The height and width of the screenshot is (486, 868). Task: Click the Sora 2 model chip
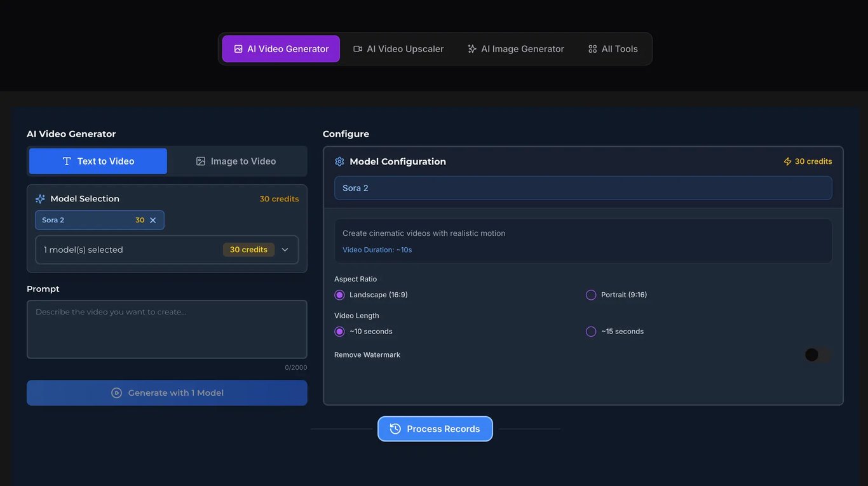coord(100,220)
